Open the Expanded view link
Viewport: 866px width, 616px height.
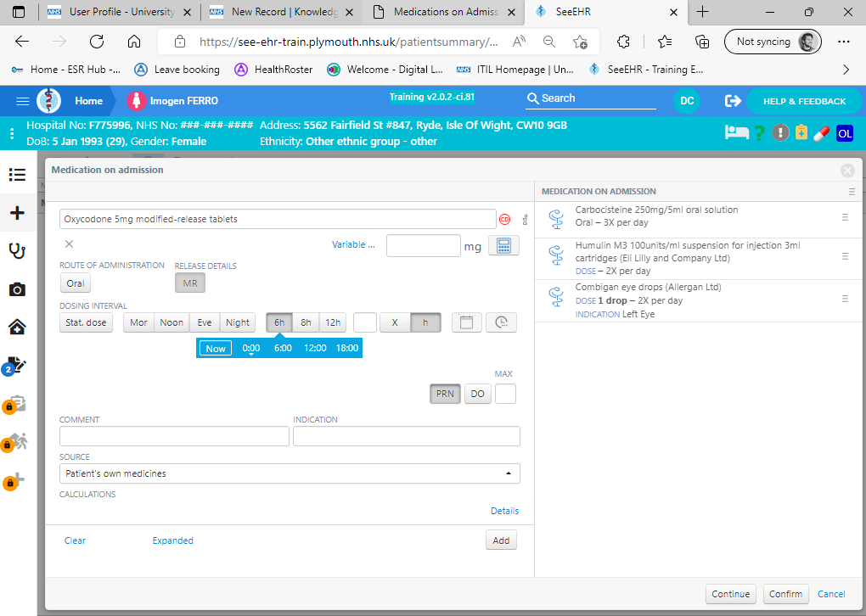173,540
